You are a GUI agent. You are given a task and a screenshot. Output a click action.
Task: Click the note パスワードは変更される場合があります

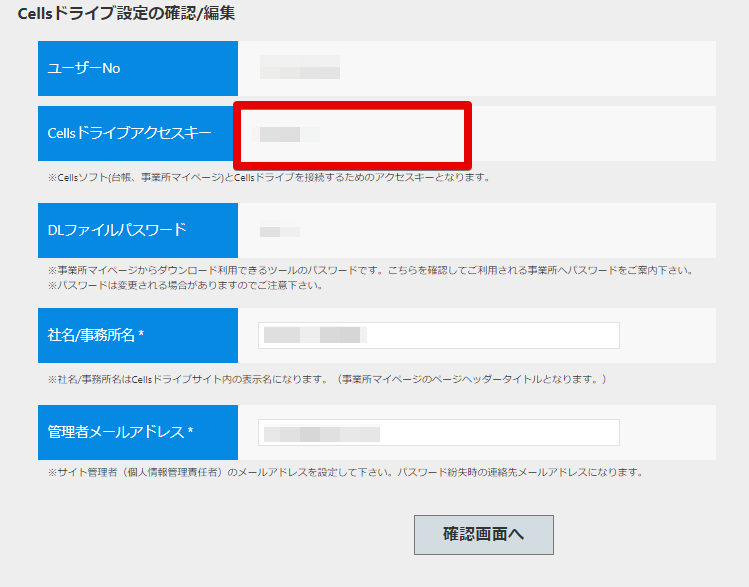click(x=185, y=286)
